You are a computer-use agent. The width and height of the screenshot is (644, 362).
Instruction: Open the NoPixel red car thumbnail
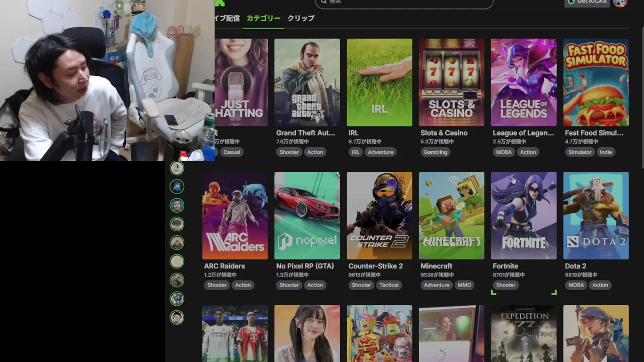307,216
